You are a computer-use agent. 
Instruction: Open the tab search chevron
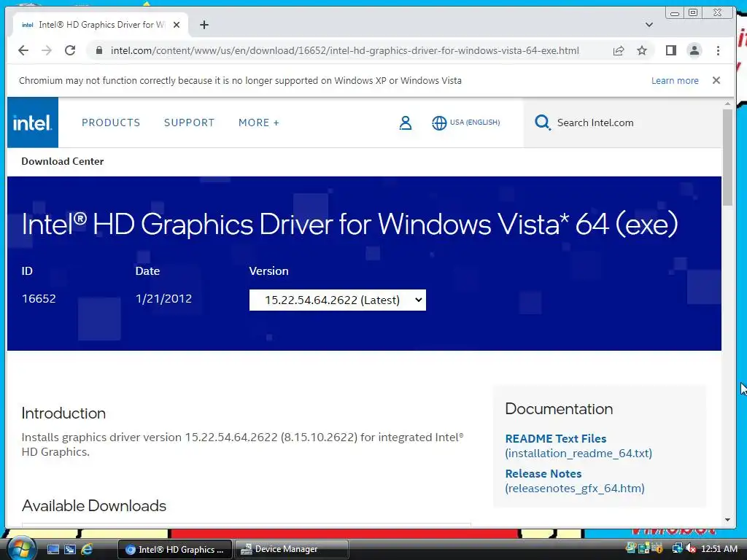(x=649, y=25)
